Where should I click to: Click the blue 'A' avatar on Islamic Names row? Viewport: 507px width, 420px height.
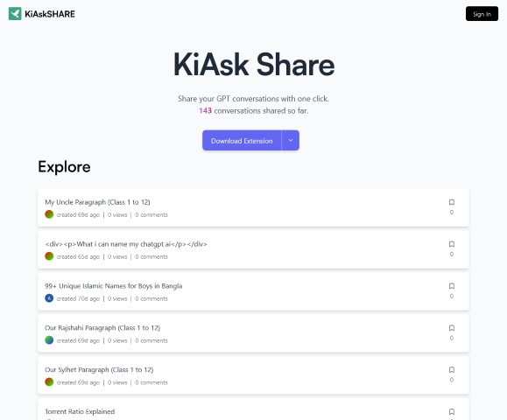[x=49, y=298]
